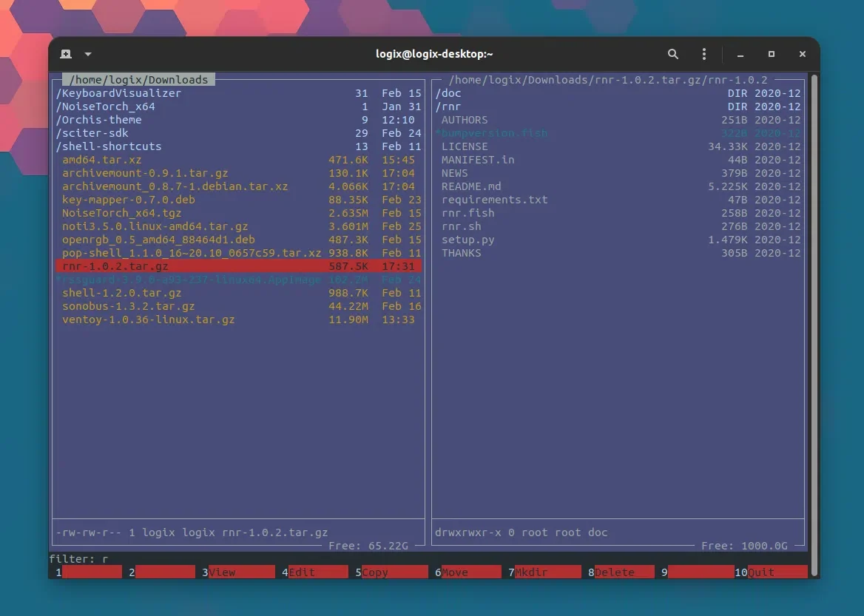Viewport: 864px width, 616px height.
Task: Select sonobus-1.3.2.tar.gz
Action: coord(239,306)
